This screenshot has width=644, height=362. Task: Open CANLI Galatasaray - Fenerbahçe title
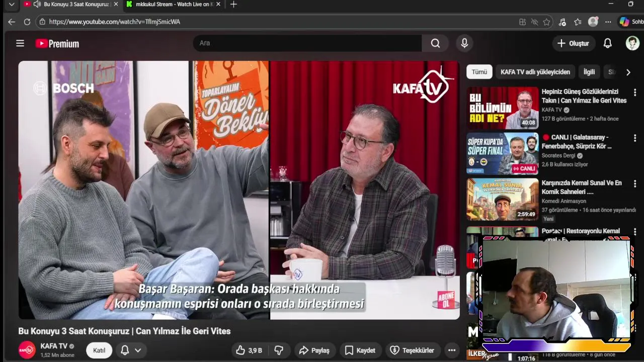point(577,142)
